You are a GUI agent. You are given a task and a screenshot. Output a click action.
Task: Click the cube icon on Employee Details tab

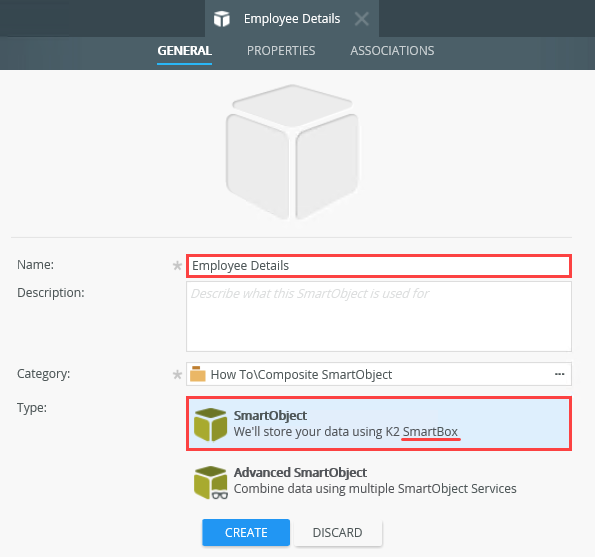coord(222,19)
